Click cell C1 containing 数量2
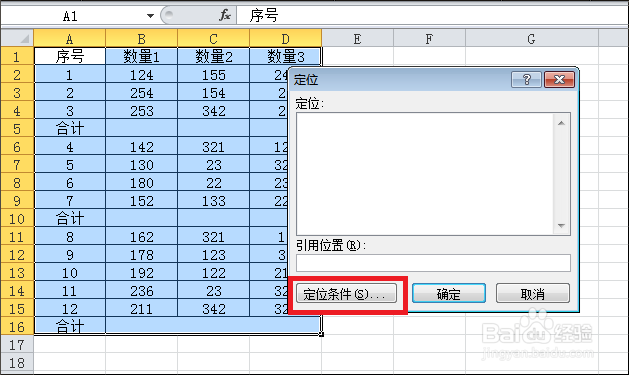 click(x=213, y=56)
